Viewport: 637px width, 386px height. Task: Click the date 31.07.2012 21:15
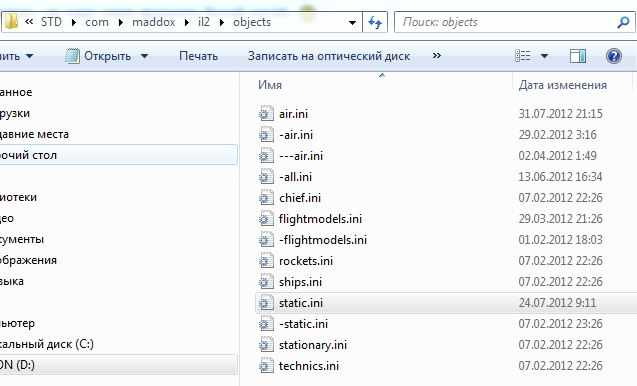coord(560,113)
